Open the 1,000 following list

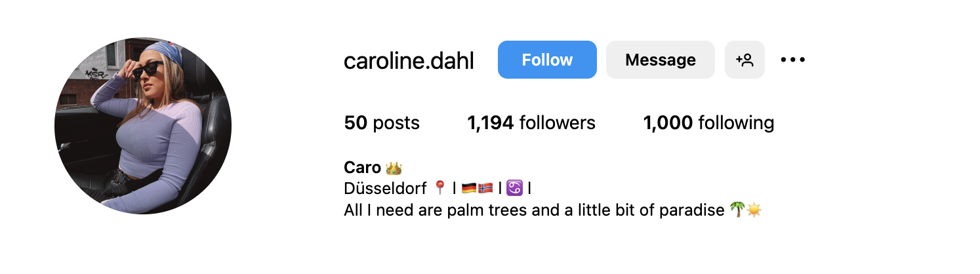click(x=708, y=123)
